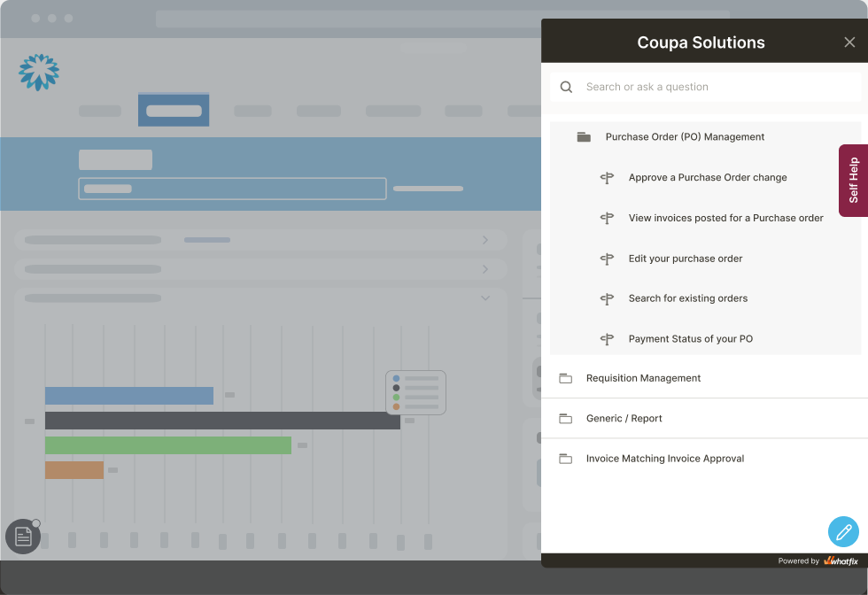This screenshot has height=595, width=868.
Task: Click the search magnifier icon
Action: click(x=566, y=87)
